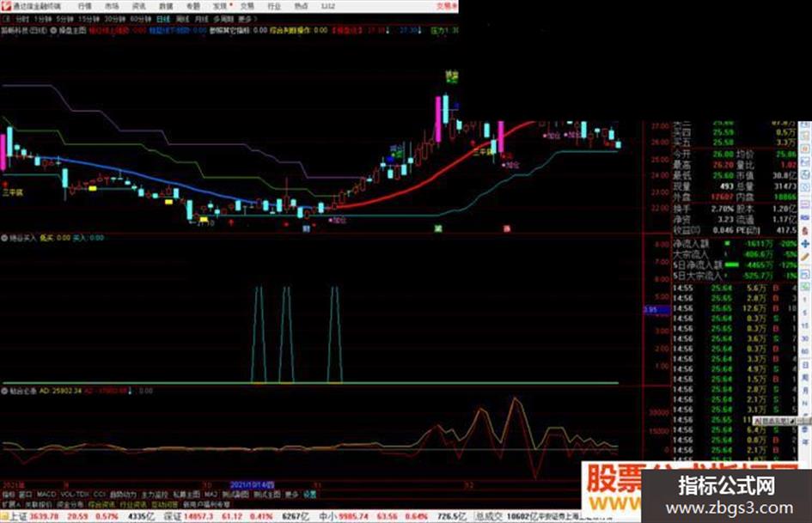Select the VOL-TDX indicator tab
Screen dimensions: 812x523
click(x=75, y=495)
